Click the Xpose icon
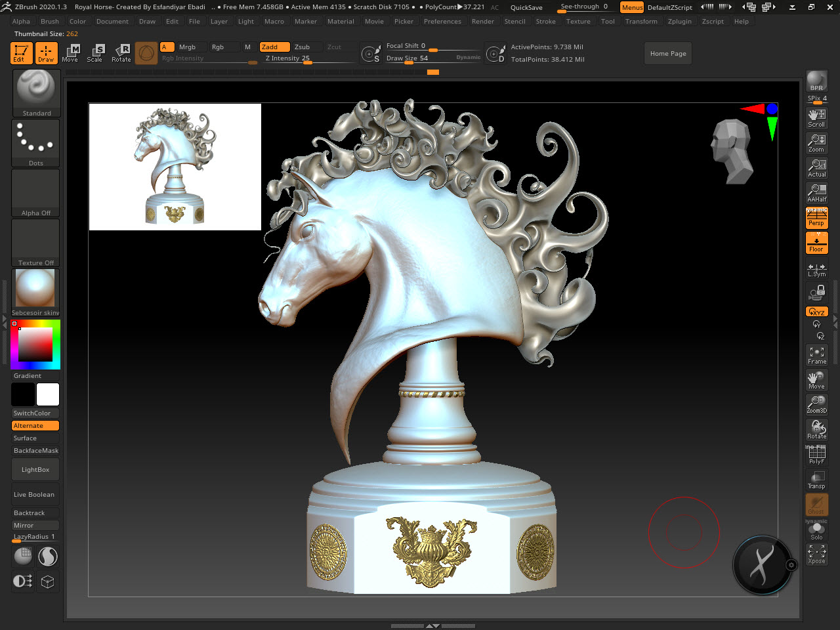This screenshot has width=840, height=630. pyautogui.click(x=816, y=555)
